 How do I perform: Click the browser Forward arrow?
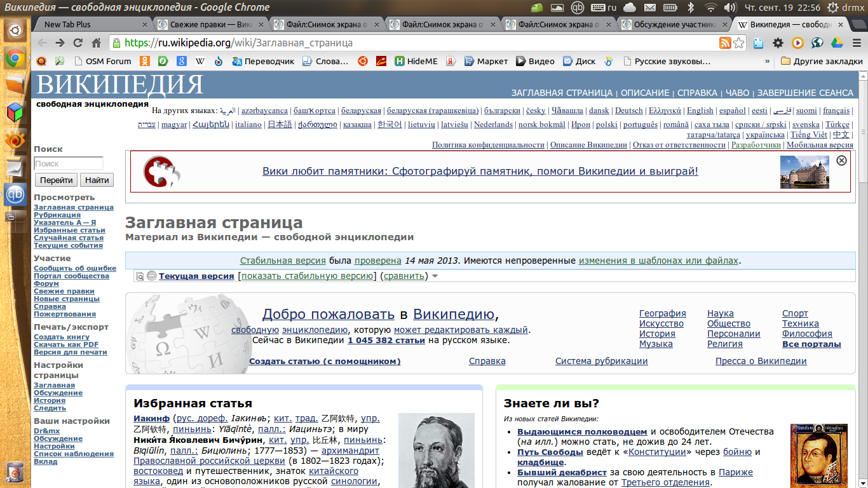60,43
